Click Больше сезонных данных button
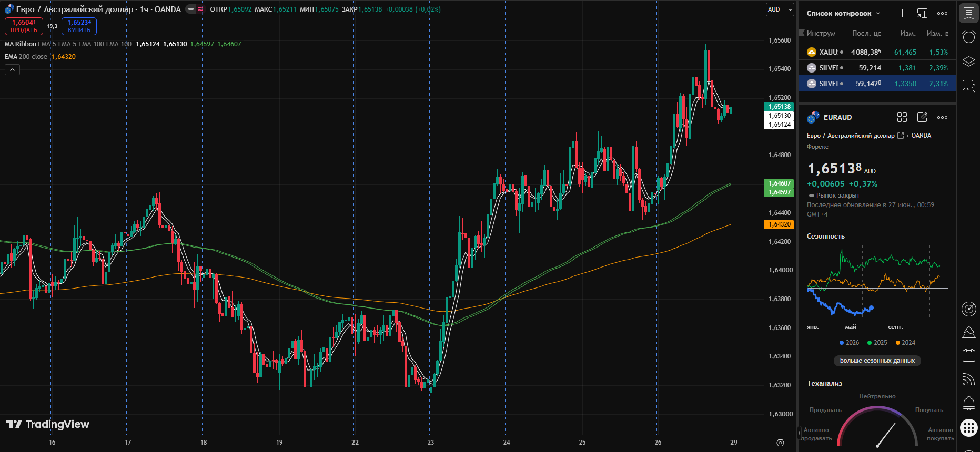The height and width of the screenshot is (452, 980). coord(877,361)
